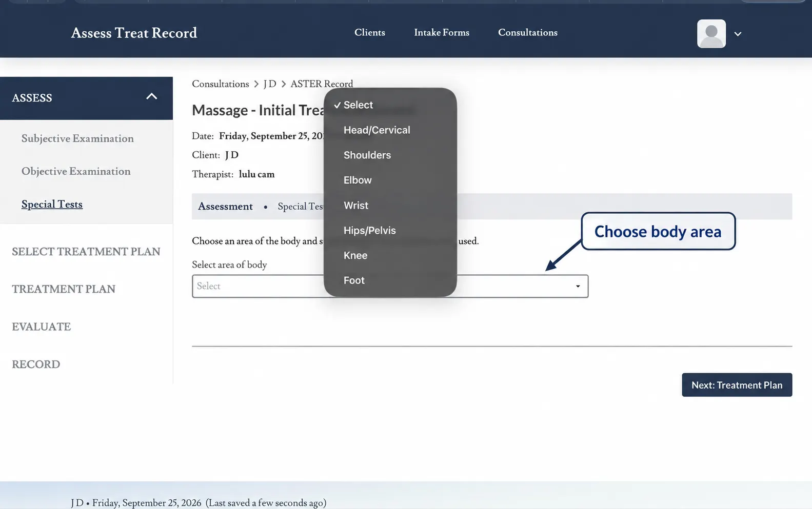Expand the TREATMENT PLAN sidebar section
812x509 pixels.
[x=64, y=289]
